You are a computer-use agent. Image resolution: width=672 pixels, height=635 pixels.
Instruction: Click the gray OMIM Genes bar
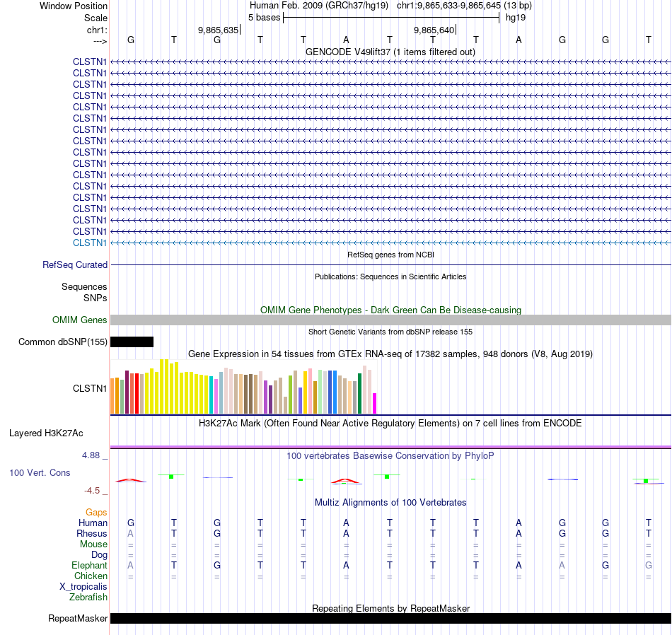[390, 320]
